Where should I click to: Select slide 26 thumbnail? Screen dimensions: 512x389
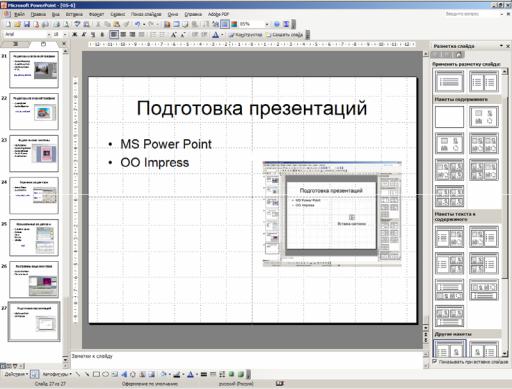(x=34, y=279)
